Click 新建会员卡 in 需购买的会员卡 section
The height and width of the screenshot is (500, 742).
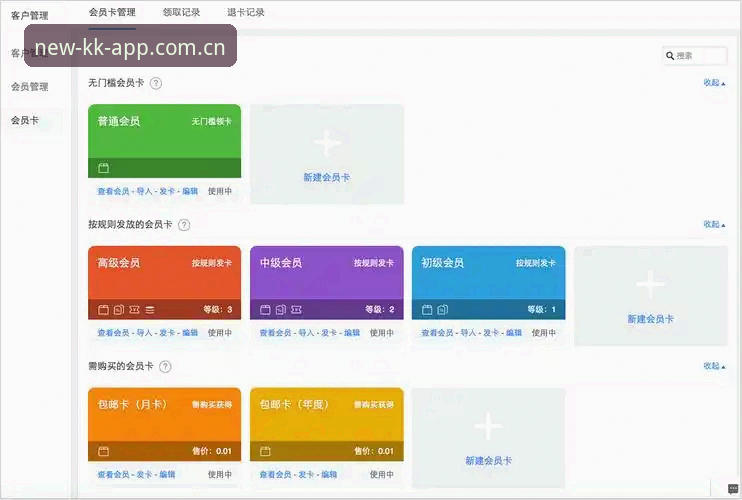coord(488,461)
